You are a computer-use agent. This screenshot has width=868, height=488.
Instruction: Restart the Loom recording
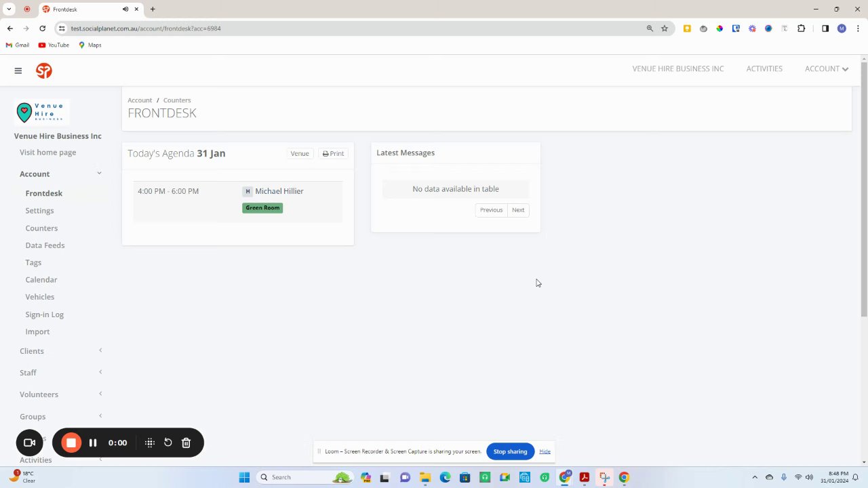tap(168, 443)
